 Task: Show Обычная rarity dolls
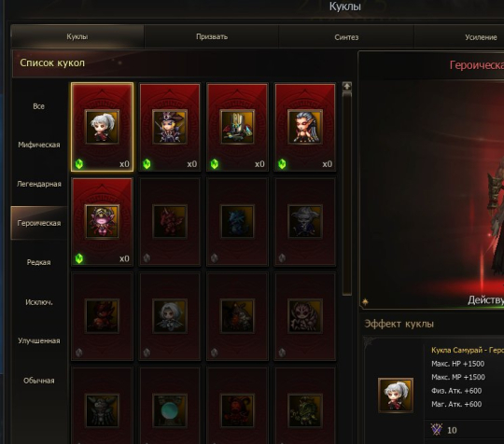[38, 381]
